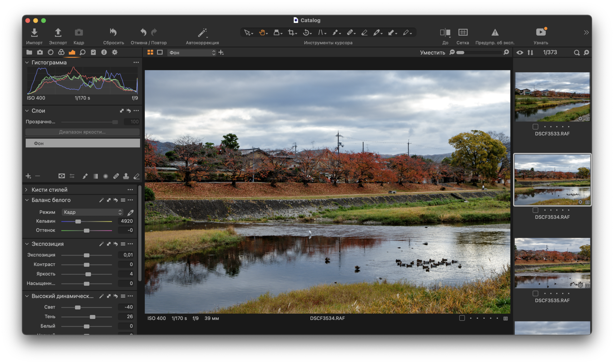Select the erase mask cursor tool

[x=364, y=32]
